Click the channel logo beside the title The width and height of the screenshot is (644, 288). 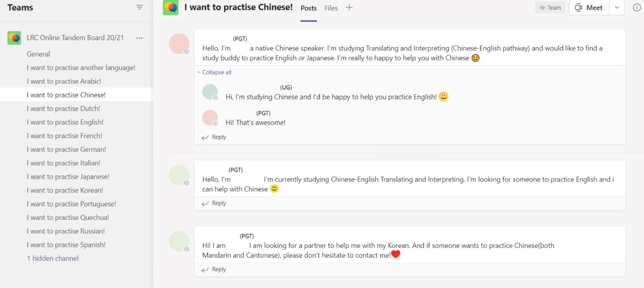pos(170,8)
